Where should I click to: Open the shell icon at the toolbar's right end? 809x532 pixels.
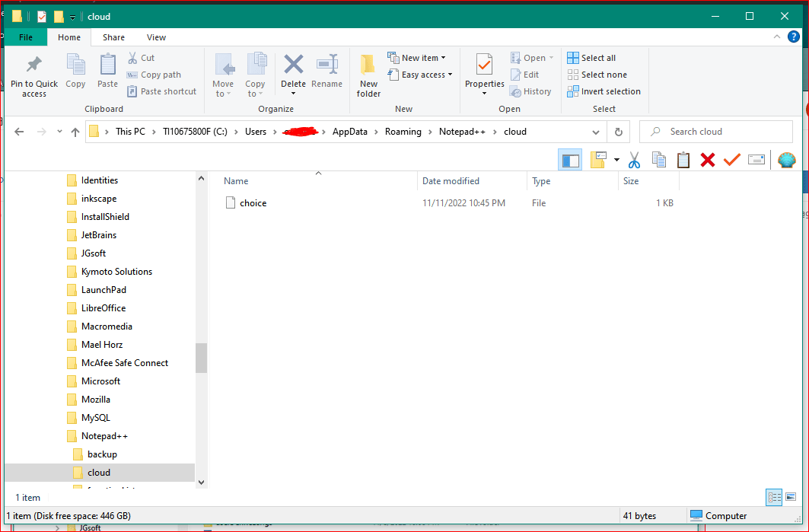coord(785,160)
